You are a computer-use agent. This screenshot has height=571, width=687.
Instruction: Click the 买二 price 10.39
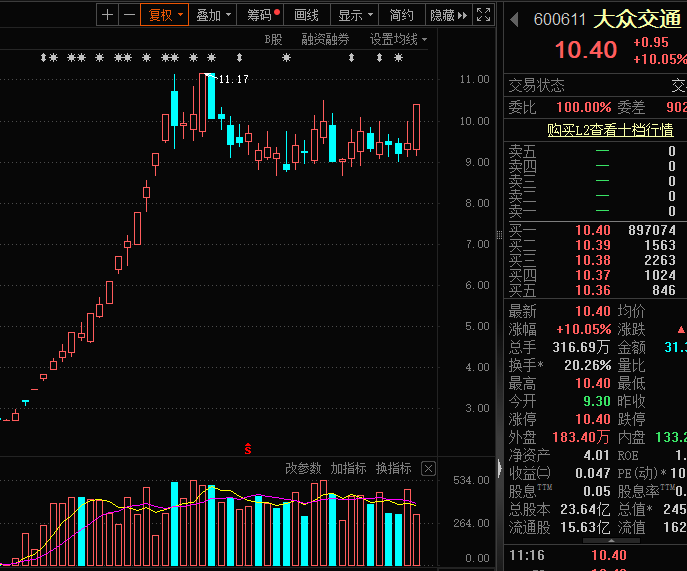click(593, 245)
